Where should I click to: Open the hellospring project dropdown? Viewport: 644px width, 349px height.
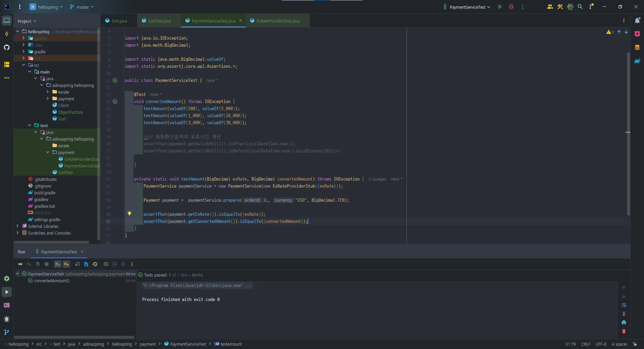coord(46,7)
